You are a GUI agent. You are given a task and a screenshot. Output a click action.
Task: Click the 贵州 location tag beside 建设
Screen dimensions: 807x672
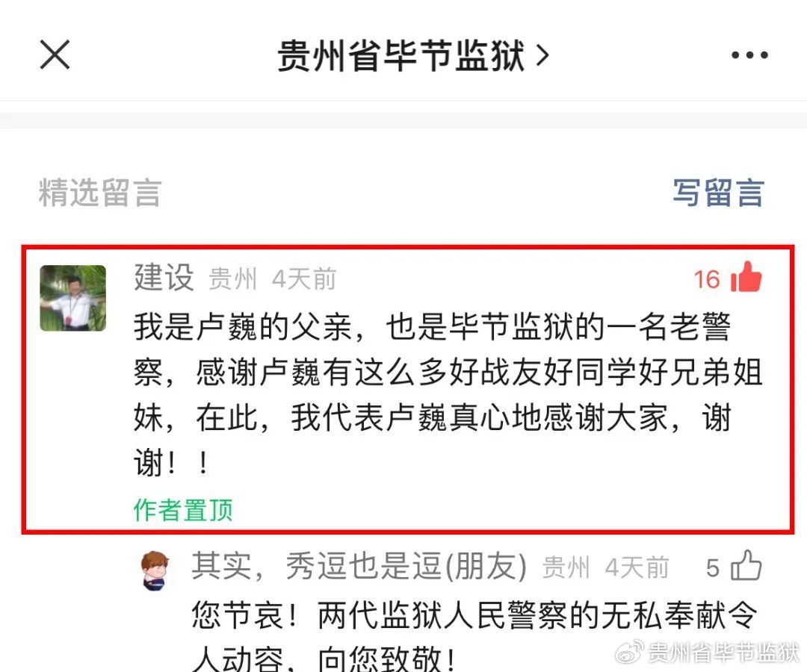point(232,280)
